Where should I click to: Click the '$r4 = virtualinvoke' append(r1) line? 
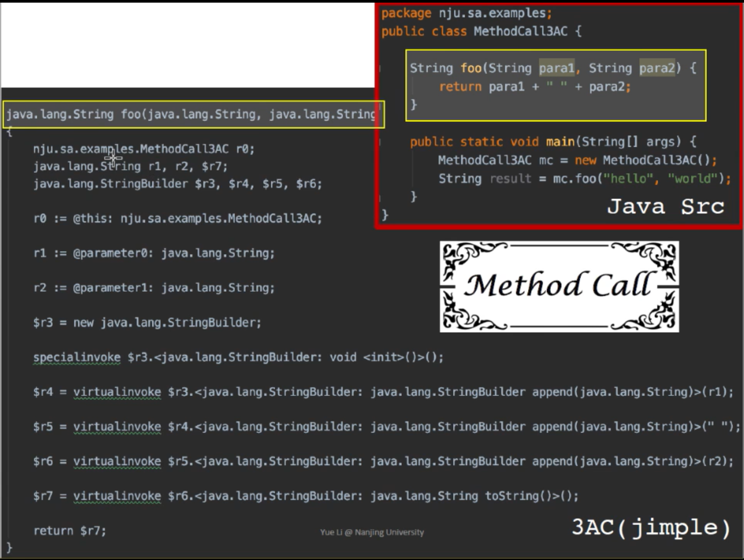(383, 392)
